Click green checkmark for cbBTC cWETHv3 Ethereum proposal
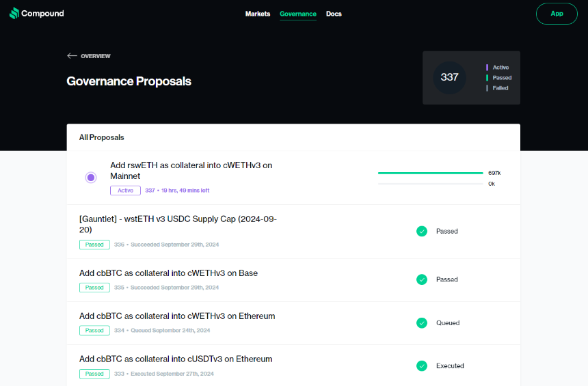The height and width of the screenshot is (386, 588). tap(422, 322)
